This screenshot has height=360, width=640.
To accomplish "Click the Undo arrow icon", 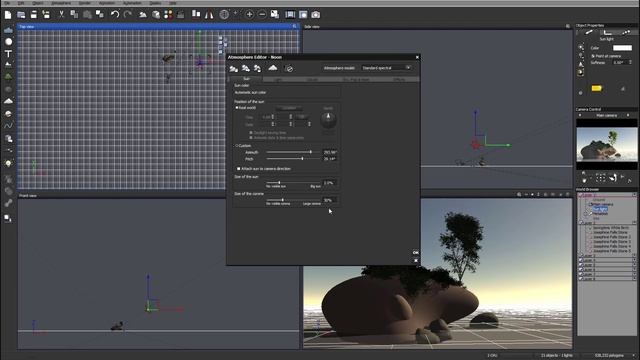I will (115, 15).
